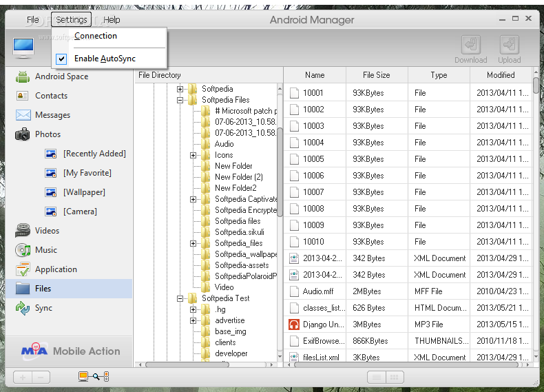Image resolution: width=544 pixels, height=392 pixels.
Task: Select the Softpedia-assets folder
Action: point(242,265)
